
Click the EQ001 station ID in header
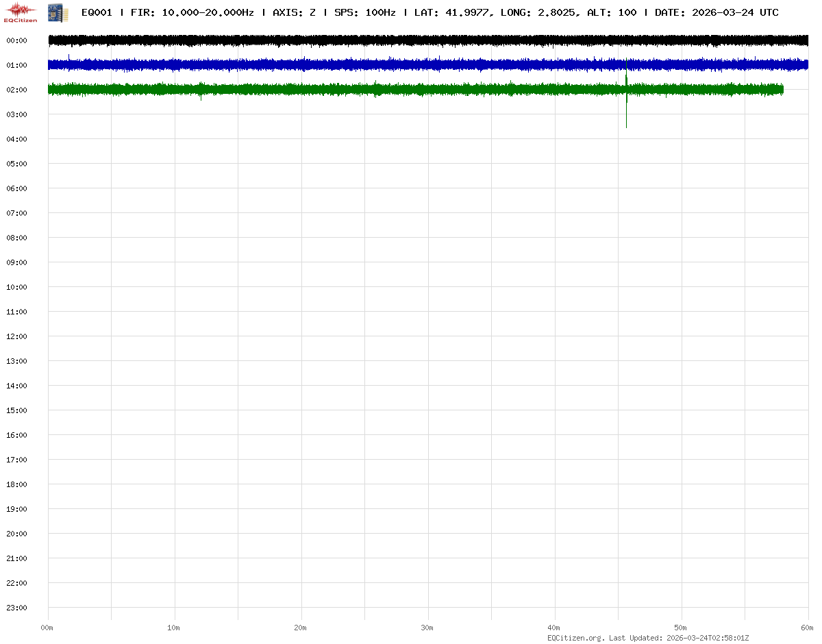click(97, 12)
